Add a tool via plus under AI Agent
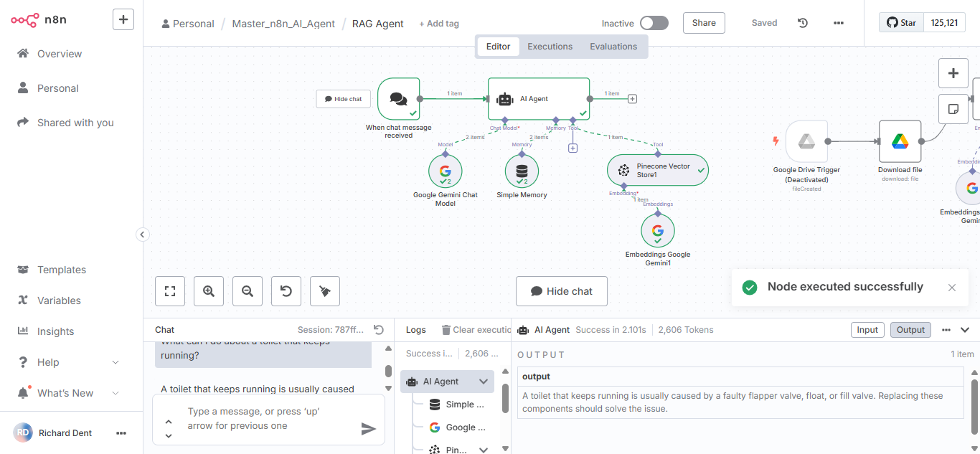This screenshot has height=454, width=980. (x=573, y=148)
